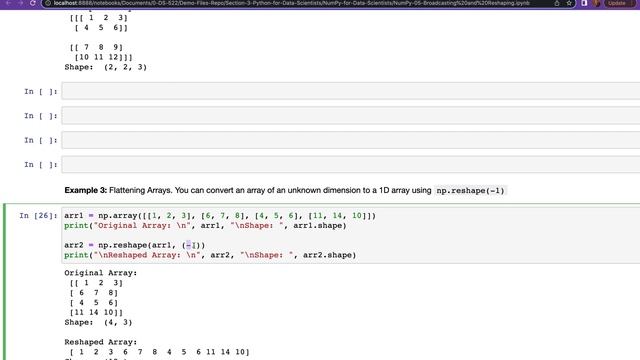Go back with the browser back arrow
This screenshot has height=360, width=640.
click(x=8, y=3)
